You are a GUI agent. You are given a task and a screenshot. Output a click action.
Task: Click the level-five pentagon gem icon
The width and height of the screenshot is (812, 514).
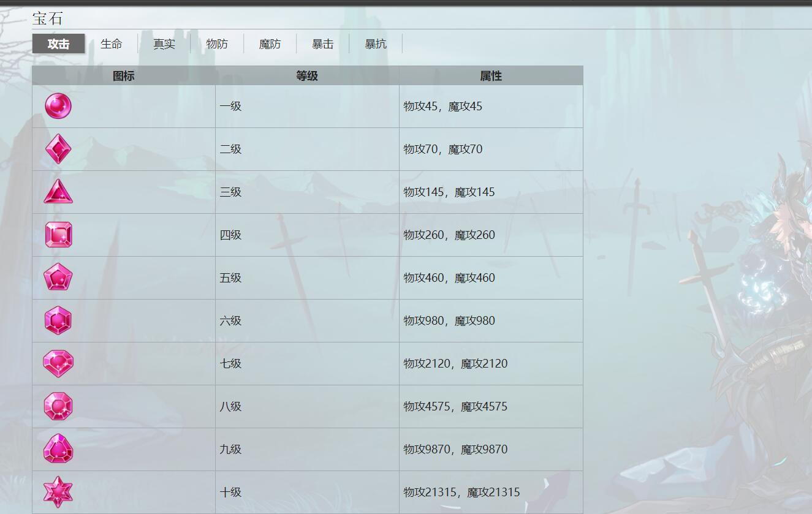click(58, 278)
